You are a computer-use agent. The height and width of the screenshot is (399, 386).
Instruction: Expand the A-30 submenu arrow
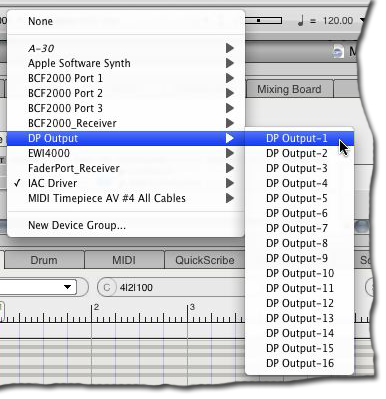coord(230,48)
